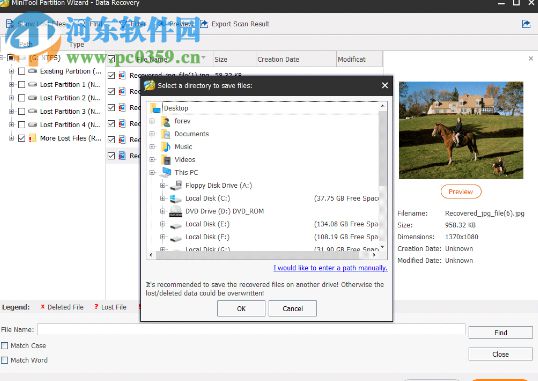The height and width of the screenshot is (381, 538).
Task: Close the Select a directory dialog
Action: coord(385,85)
